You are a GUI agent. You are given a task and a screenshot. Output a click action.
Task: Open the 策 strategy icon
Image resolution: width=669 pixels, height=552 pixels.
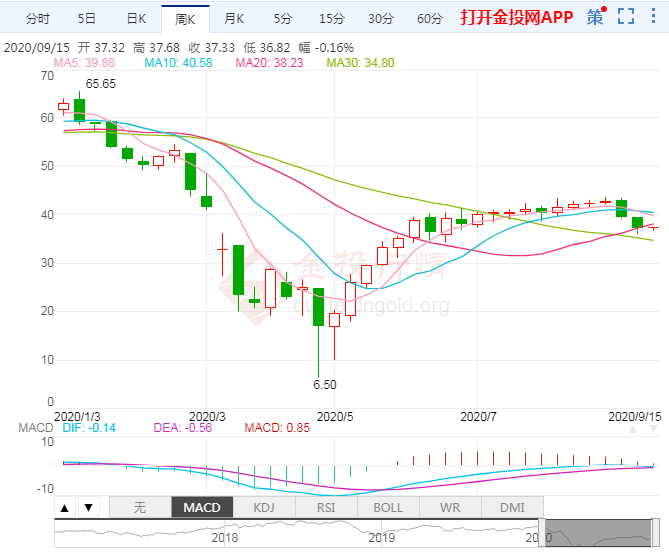[596, 17]
